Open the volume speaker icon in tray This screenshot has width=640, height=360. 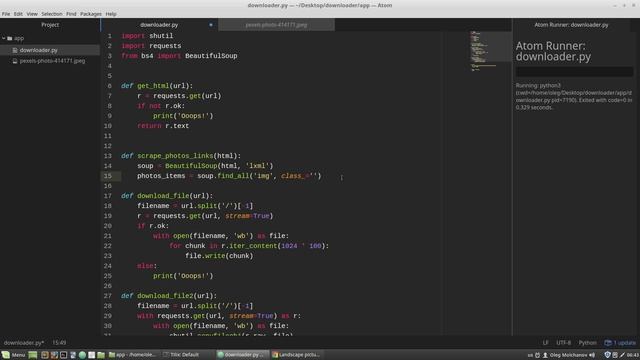point(592,355)
